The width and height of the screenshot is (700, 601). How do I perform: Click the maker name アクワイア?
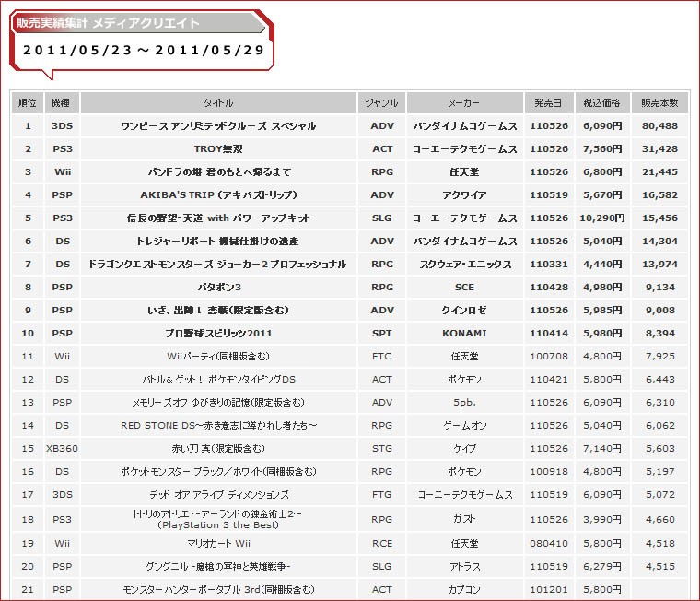coord(464,194)
